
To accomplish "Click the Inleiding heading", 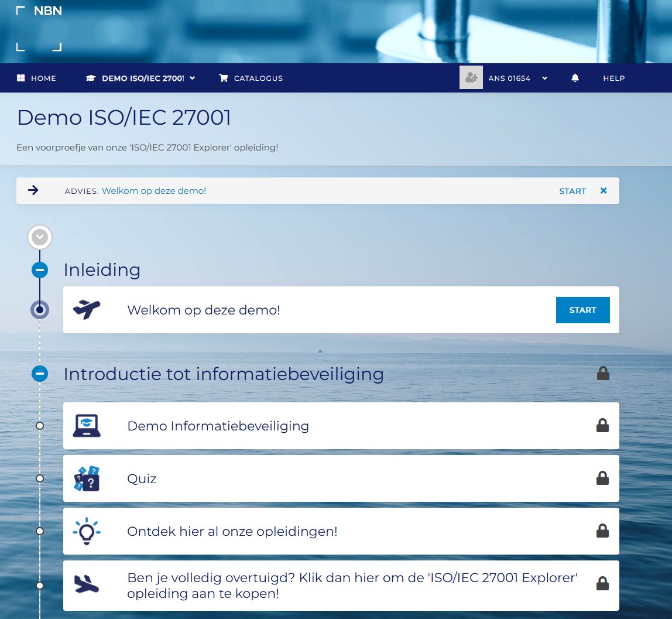I will (102, 270).
